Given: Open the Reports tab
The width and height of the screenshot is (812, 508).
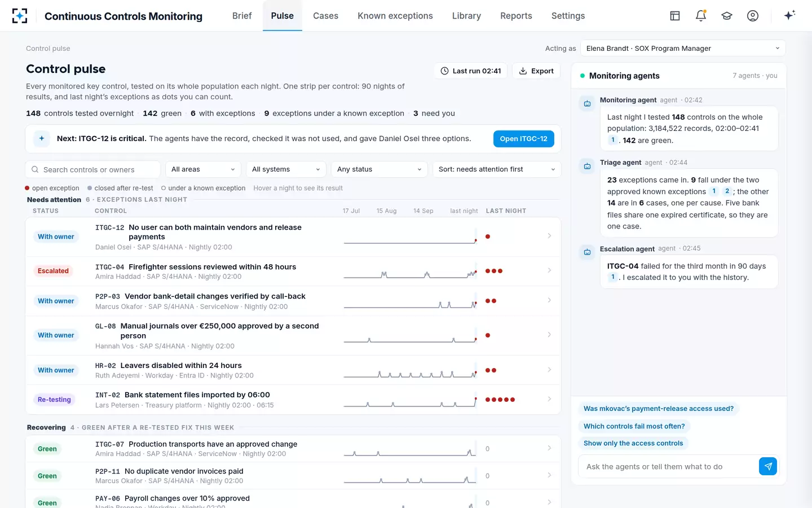Looking at the screenshot, I should pos(516,16).
